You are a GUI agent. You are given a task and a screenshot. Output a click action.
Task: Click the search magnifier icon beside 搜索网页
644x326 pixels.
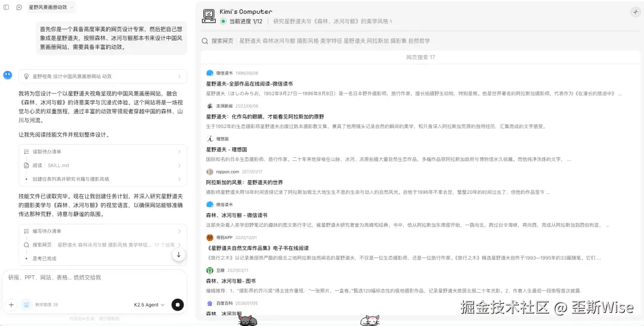tap(205, 41)
